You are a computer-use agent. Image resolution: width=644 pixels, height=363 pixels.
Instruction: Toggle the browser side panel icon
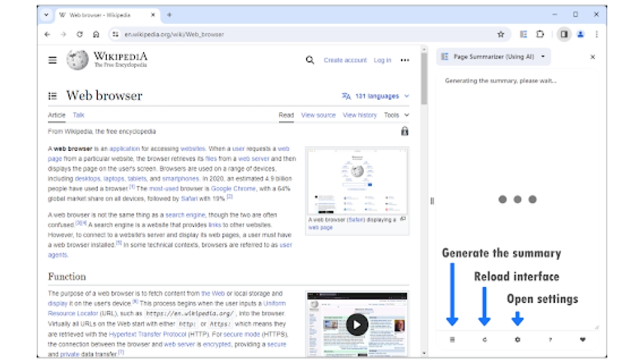coord(564,35)
